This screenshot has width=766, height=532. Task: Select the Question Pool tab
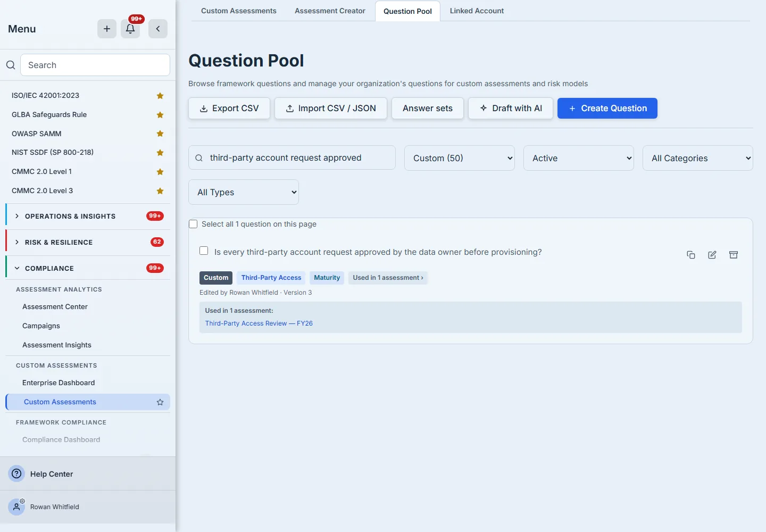[407, 11]
